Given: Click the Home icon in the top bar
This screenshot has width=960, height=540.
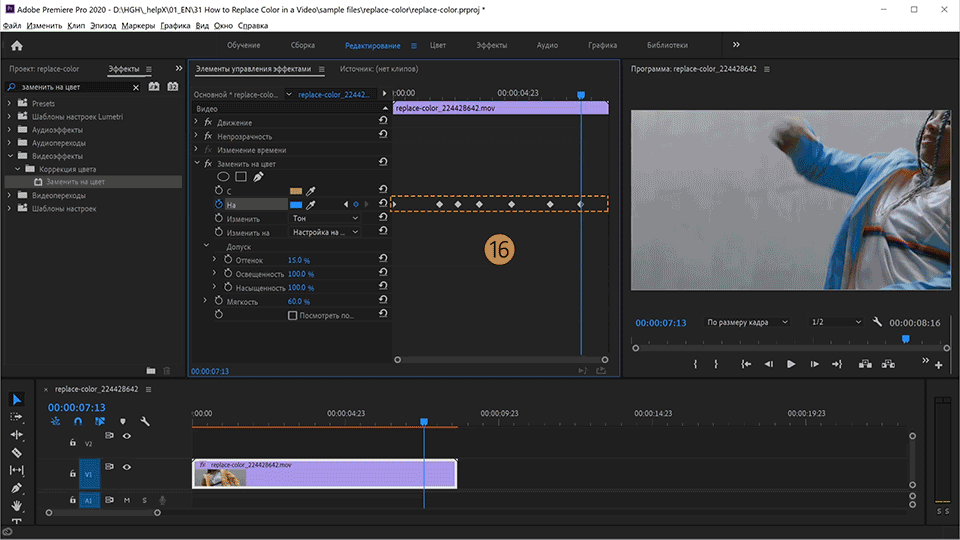Looking at the screenshot, I should [16, 45].
